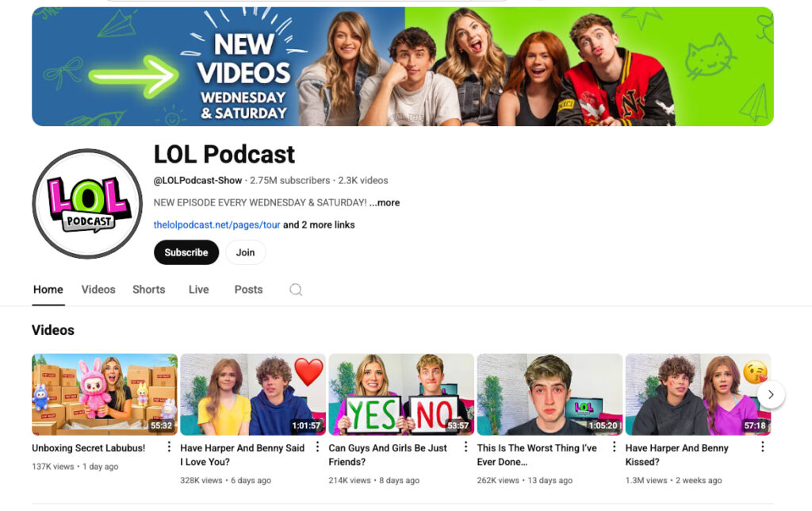Open options menu for Have Harper And Benny Said I Love You
Image resolution: width=812 pixels, height=511 pixels.
[317, 448]
